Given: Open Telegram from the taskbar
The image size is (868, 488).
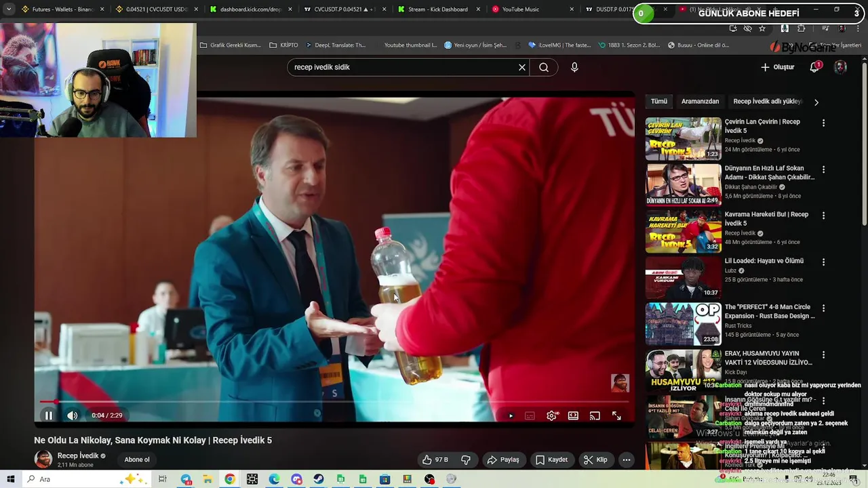Looking at the screenshot, I should click(186, 479).
